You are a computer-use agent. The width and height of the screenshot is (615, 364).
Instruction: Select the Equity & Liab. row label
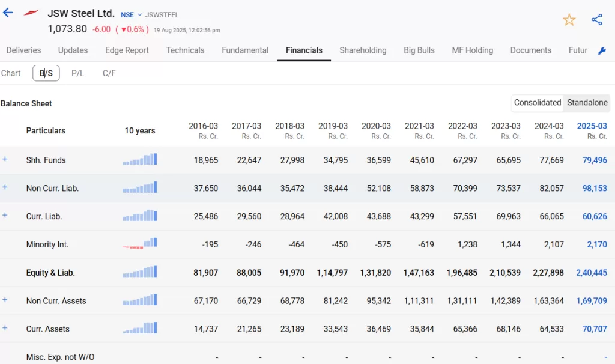point(50,273)
